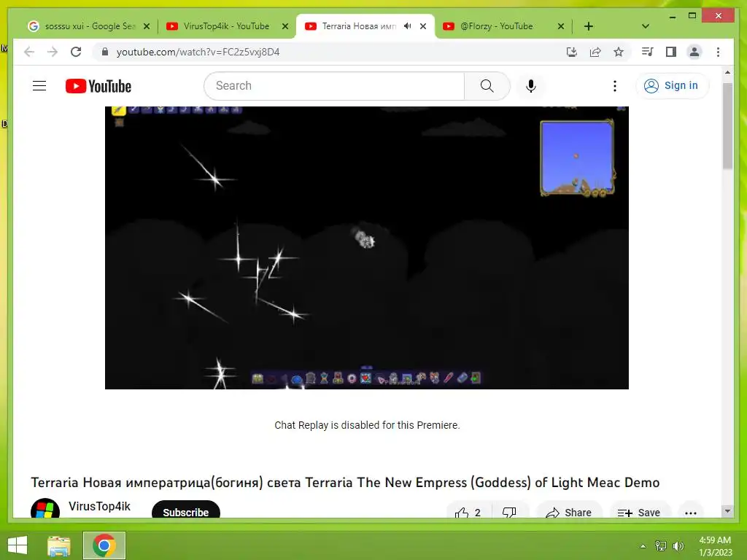Open more actions ellipsis below the video
The height and width of the screenshot is (560, 747).
[x=691, y=513]
